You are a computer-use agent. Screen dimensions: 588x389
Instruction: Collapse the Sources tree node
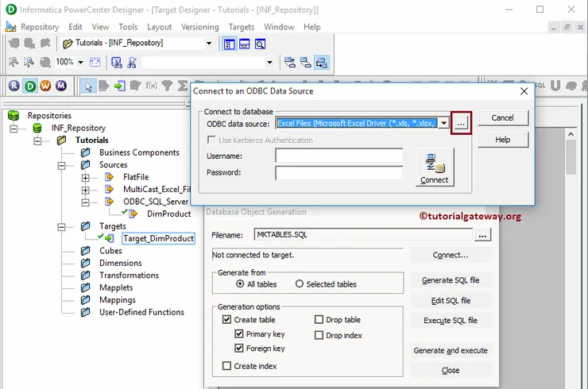coord(61,166)
